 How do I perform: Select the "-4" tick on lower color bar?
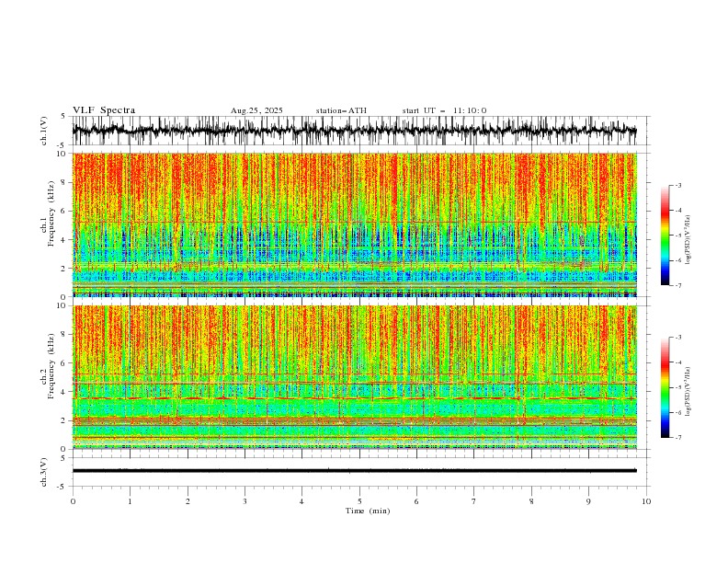point(677,362)
